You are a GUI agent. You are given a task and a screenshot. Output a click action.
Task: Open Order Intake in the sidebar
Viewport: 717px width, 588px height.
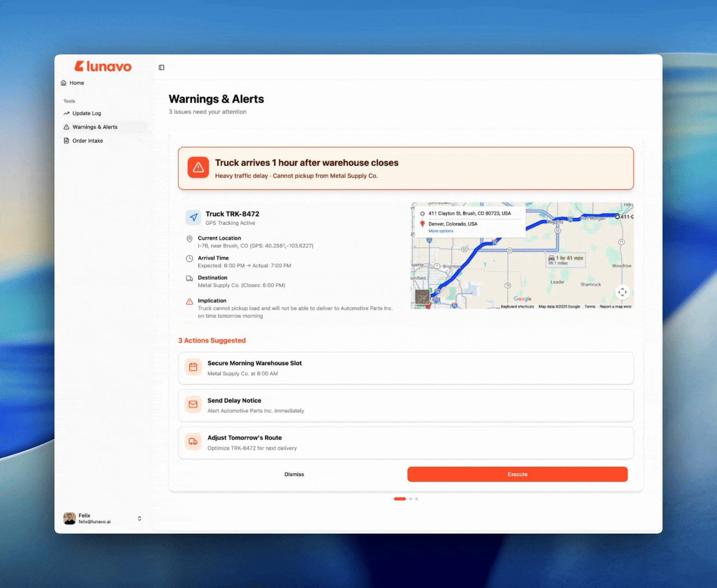pyautogui.click(x=87, y=140)
